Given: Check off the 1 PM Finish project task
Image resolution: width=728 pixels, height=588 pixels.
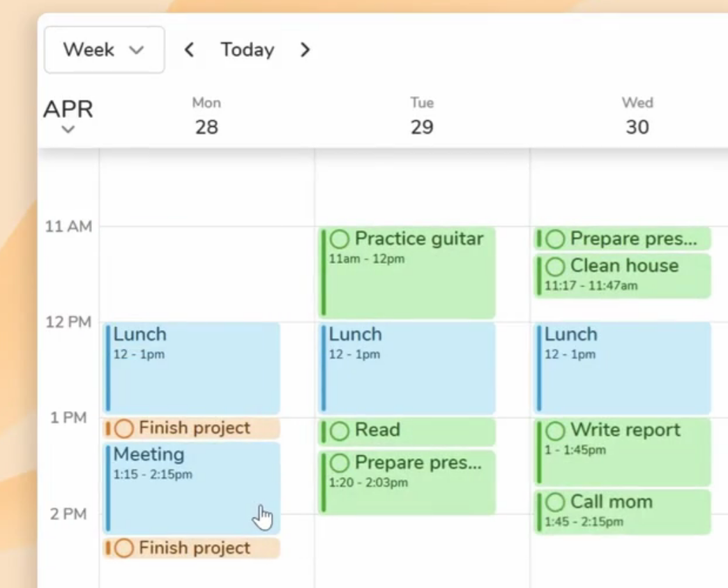Looking at the screenshot, I should click(x=123, y=428).
